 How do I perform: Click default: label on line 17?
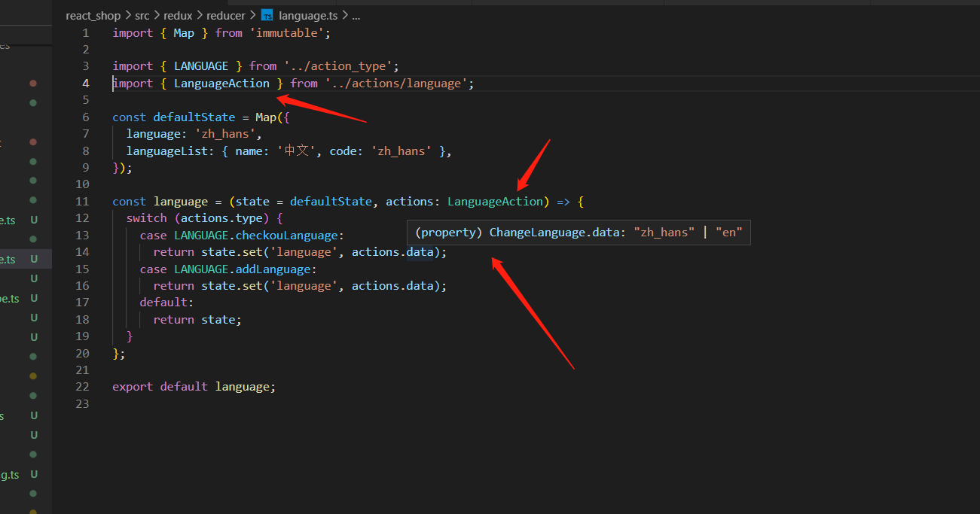tap(167, 303)
